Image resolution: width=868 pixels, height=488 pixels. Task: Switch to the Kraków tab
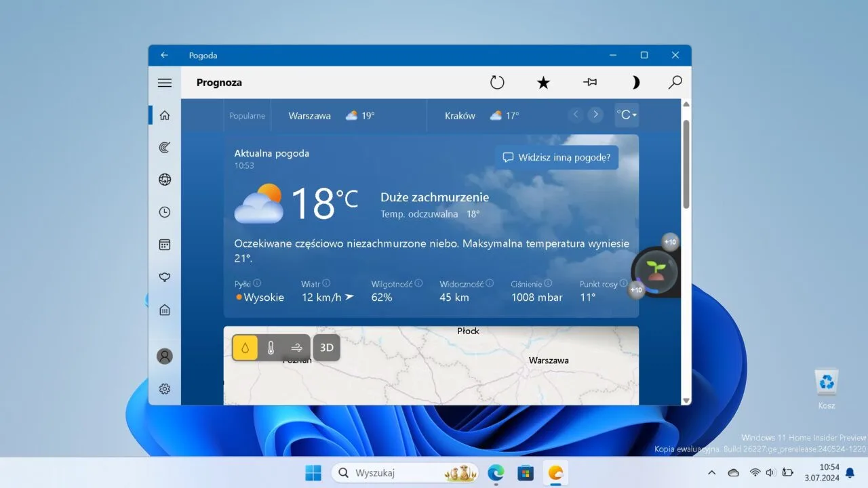[x=460, y=115]
